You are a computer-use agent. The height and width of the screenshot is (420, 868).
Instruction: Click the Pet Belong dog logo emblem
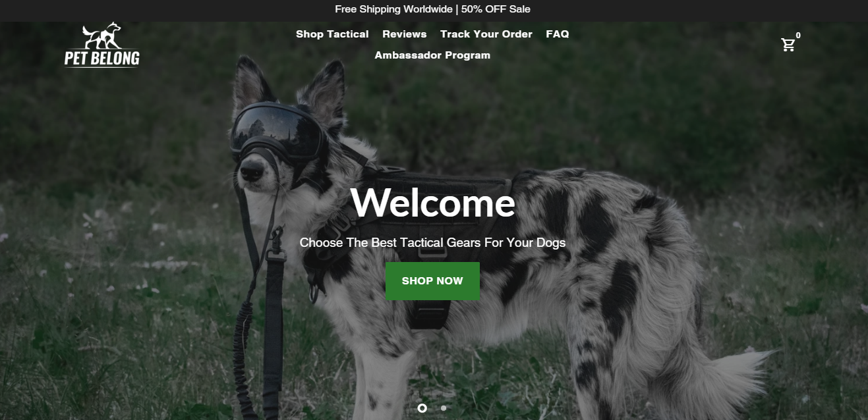tap(102, 36)
